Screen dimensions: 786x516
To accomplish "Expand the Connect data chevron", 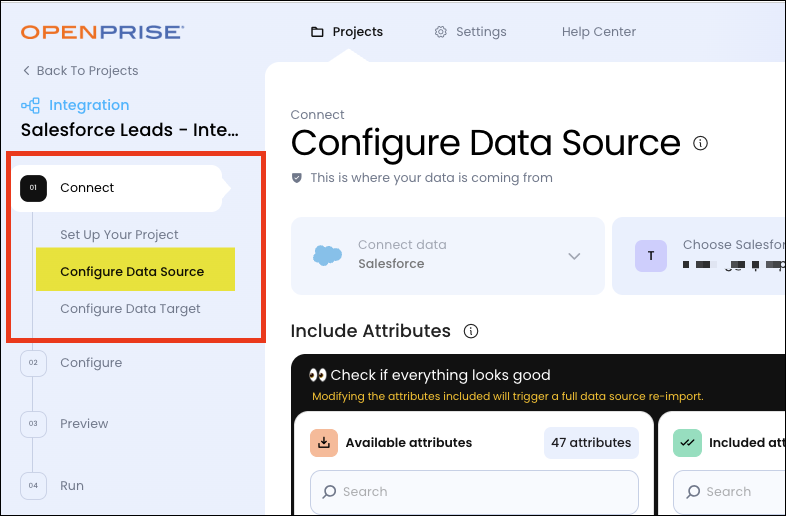I will click(x=574, y=256).
